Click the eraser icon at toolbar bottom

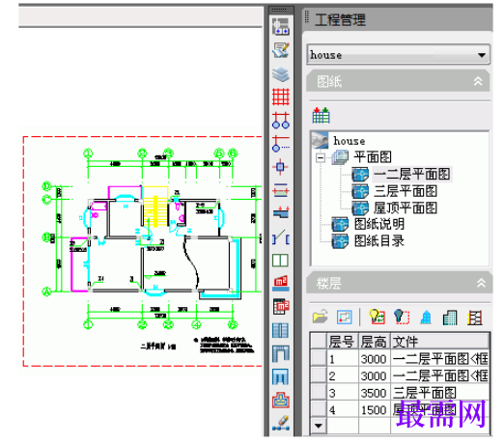point(281,423)
